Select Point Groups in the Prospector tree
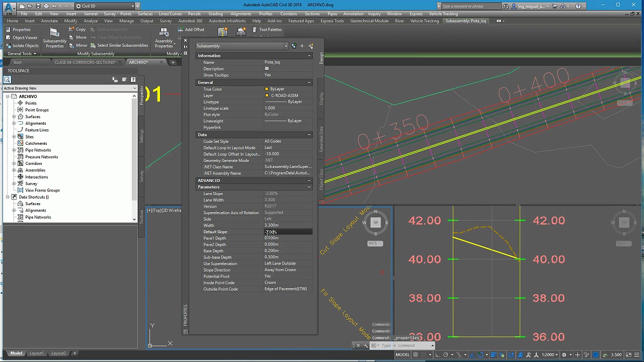644x362 pixels. [x=37, y=110]
